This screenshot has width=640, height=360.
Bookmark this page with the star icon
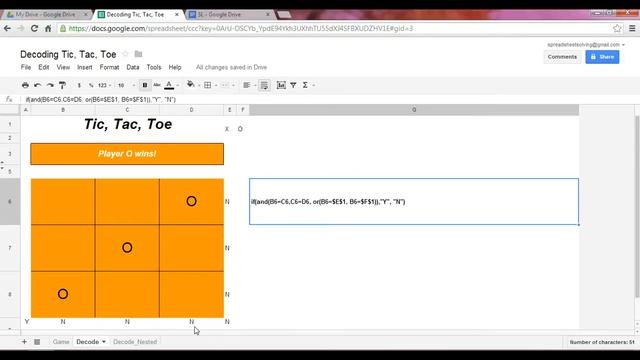[617, 29]
